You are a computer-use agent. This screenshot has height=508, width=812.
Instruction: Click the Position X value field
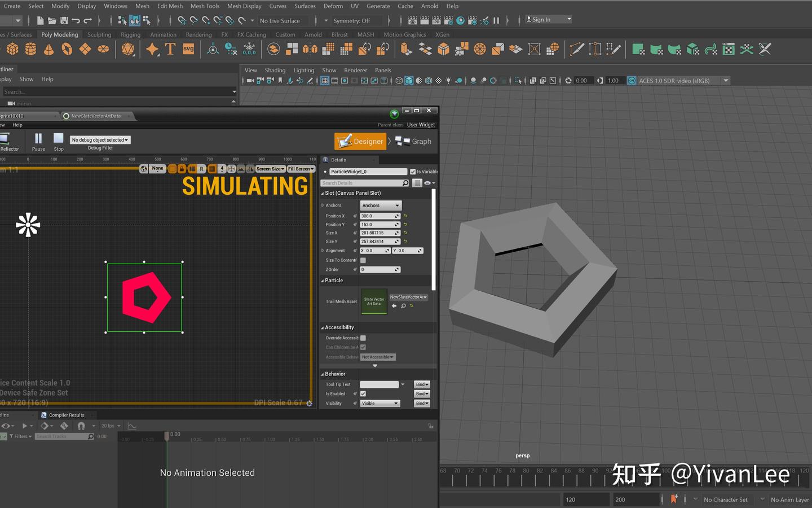tap(377, 216)
